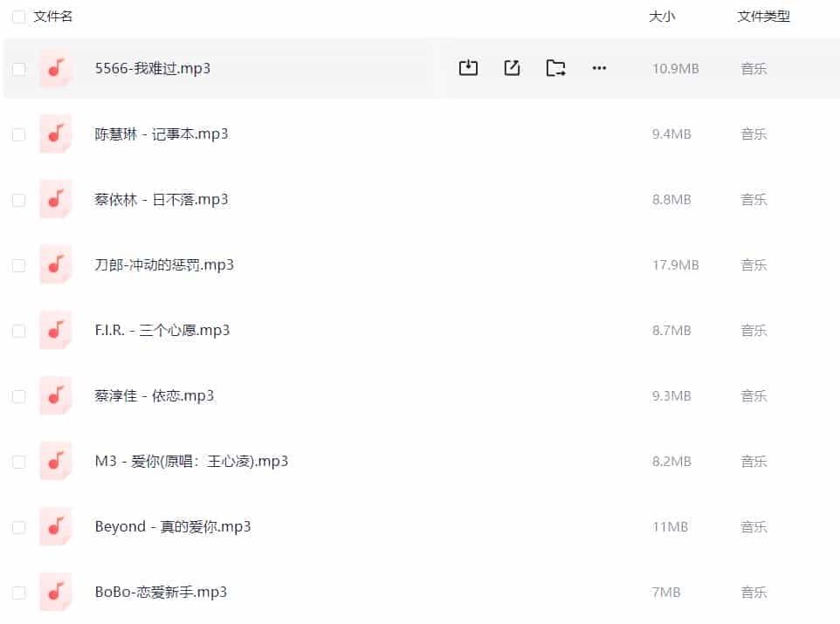This screenshot has height=624, width=840.
Task: Open the file Beyond - 真的爱你.mp3
Action: 173,526
